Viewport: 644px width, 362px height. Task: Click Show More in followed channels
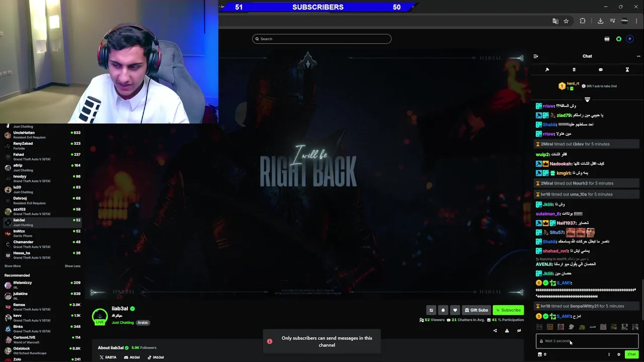pyautogui.click(x=13, y=266)
